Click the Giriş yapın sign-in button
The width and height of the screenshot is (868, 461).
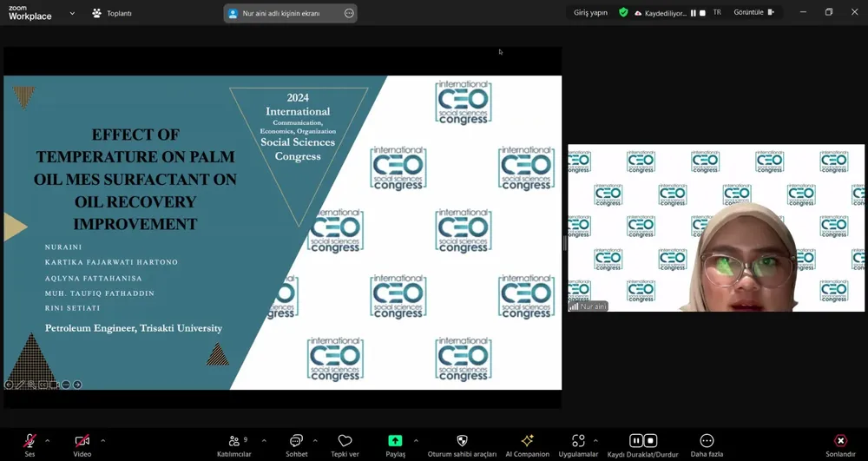(x=590, y=13)
